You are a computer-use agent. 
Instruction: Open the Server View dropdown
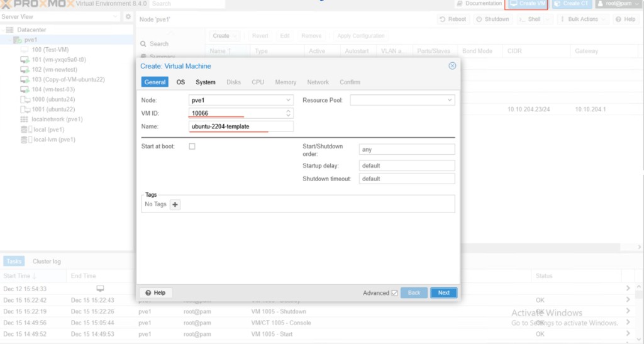coord(60,17)
